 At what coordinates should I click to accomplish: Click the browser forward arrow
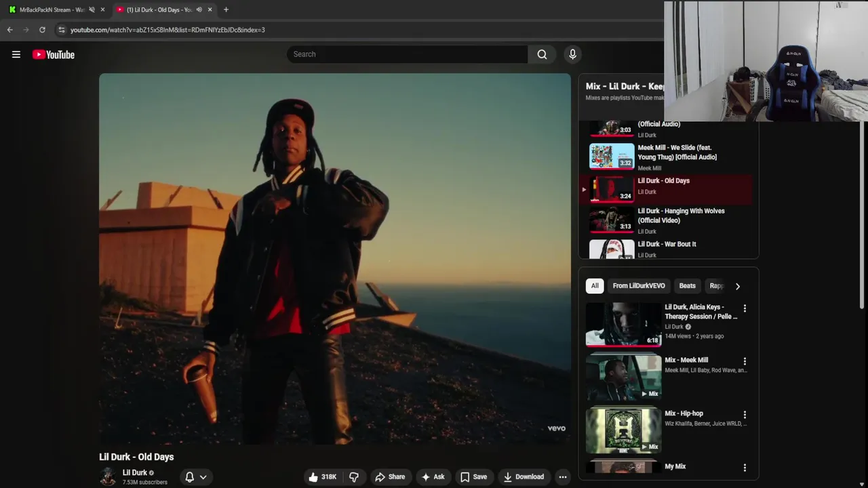coord(26,30)
